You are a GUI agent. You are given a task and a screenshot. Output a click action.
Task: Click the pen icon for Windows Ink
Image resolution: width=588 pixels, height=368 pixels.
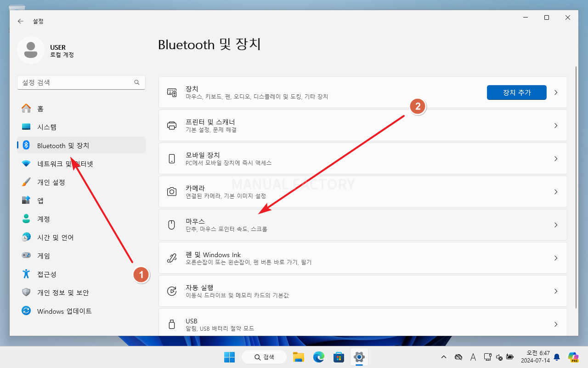tap(172, 258)
